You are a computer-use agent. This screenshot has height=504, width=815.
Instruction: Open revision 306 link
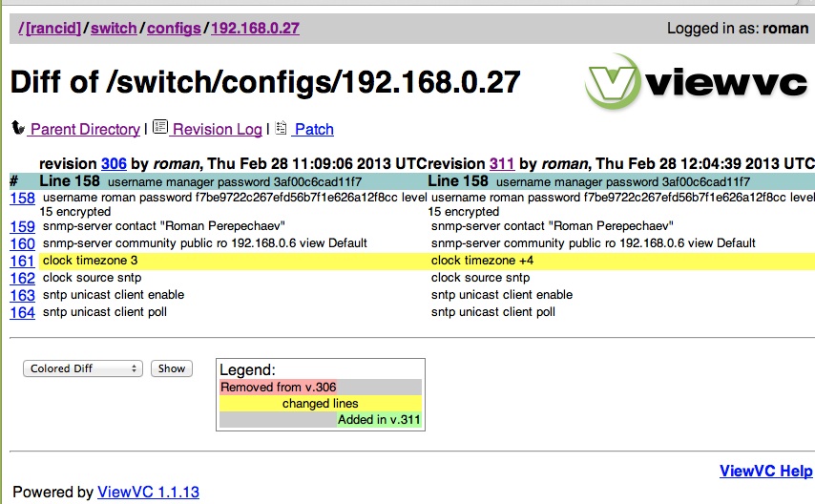(114, 163)
